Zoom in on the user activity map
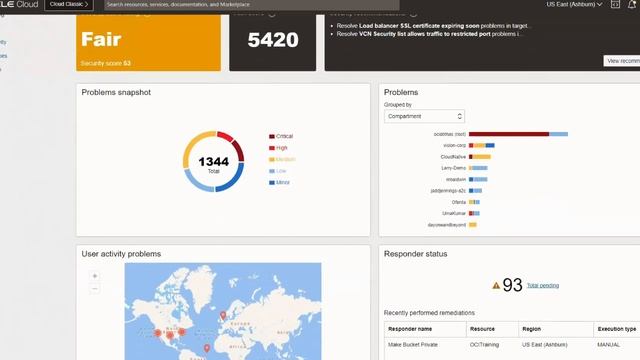 [95, 276]
